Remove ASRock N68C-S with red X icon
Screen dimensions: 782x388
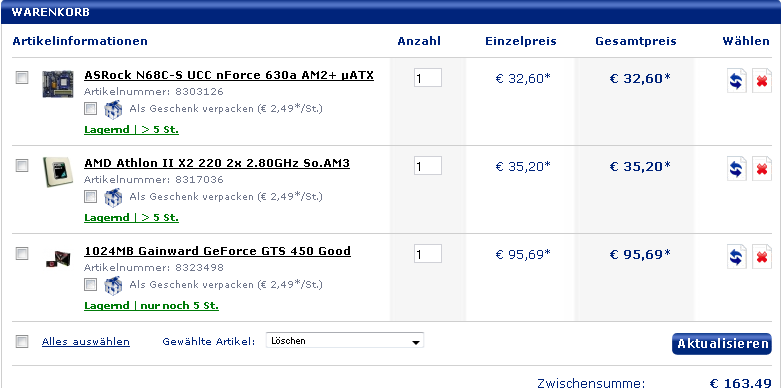pos(762,81)
